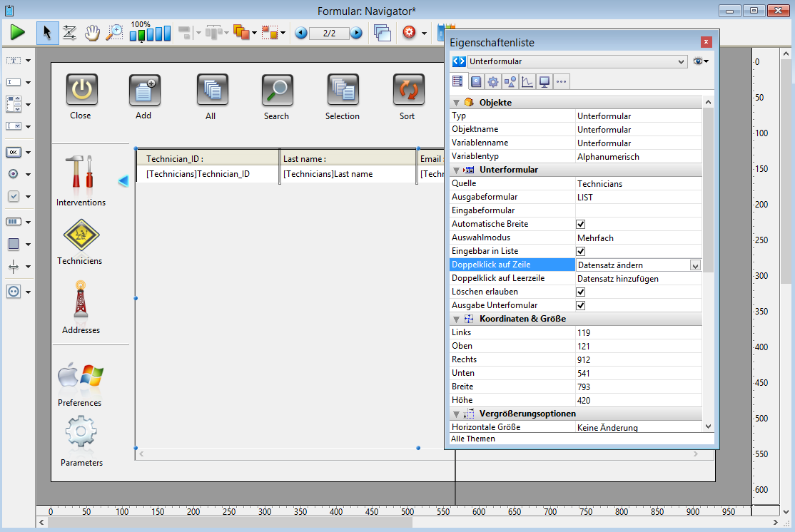Screen dimensions: 795x532
Task: Switch to the gear settings tab in property list
Action: pyautogui.click(x=492, y=81)
